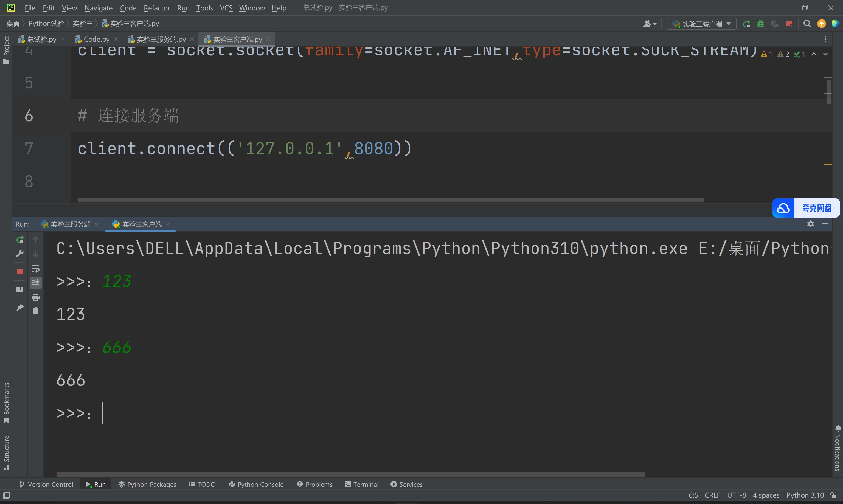Toggle the read-only lock icon in status bar
Image resolution: width=843 pixels, height=504 pixels.
tap(833, 495)
